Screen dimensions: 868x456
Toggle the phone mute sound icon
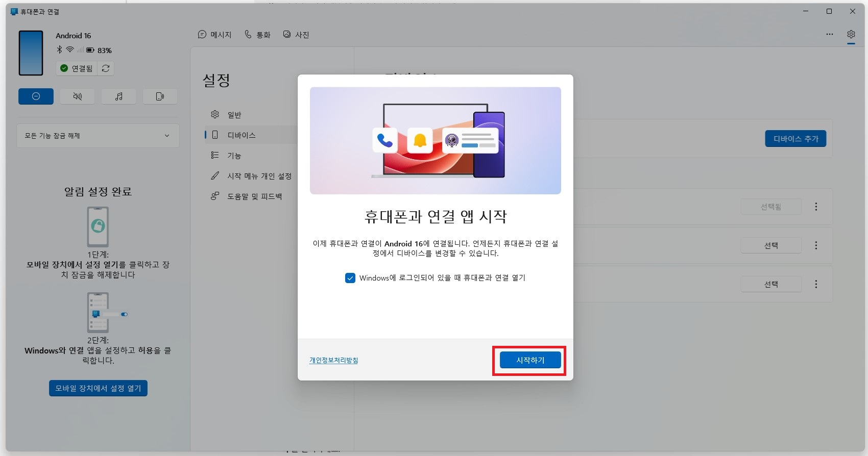(x=77, y=96)
